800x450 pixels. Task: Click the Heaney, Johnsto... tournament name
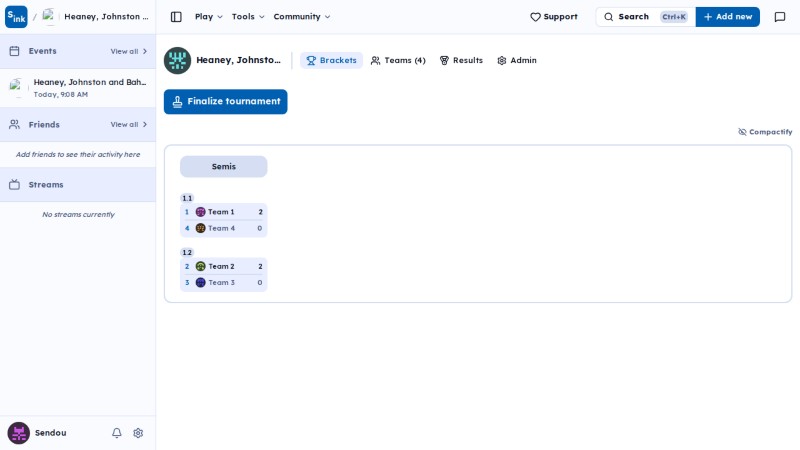tap(238, 60)
